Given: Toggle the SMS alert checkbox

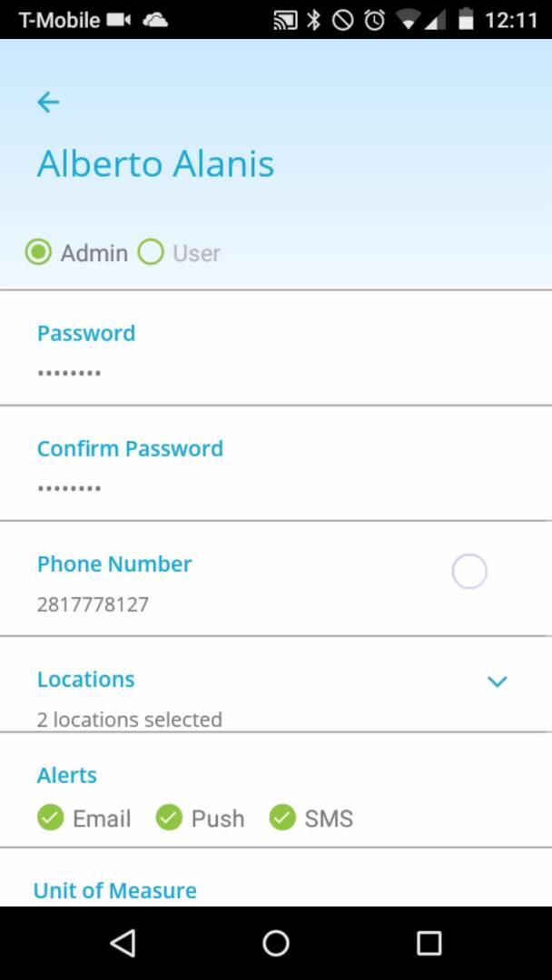Looking at the screenshot, I should (282, 818).
